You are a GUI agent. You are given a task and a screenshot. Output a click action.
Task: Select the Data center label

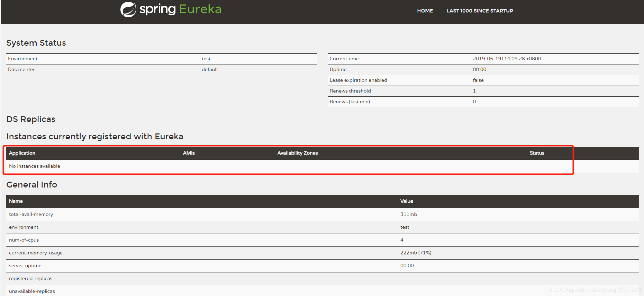[x=21, y=69]
